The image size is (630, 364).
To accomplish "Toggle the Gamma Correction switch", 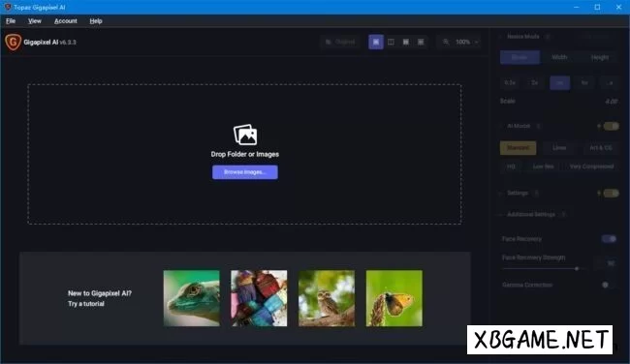I will coord(608,285).
